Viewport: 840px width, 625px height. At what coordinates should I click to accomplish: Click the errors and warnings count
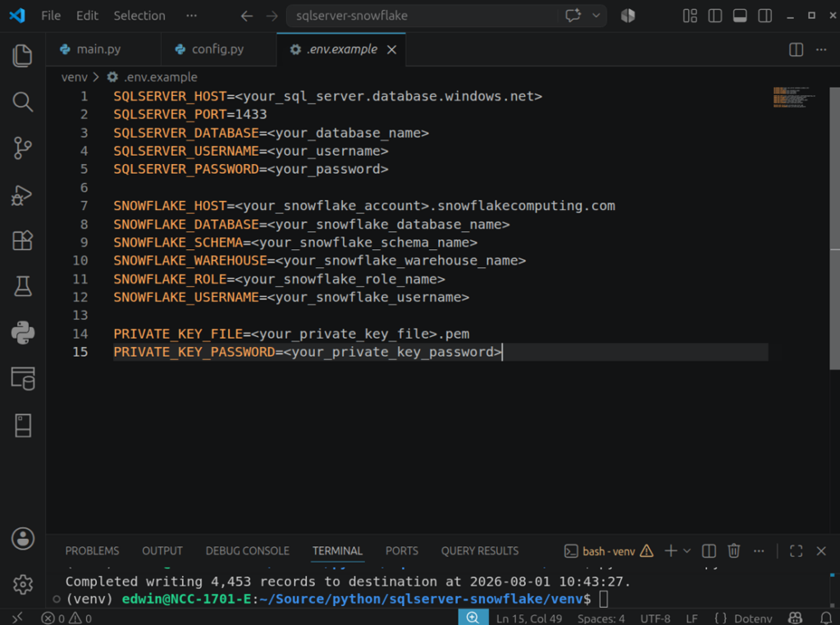click(66, 618)
